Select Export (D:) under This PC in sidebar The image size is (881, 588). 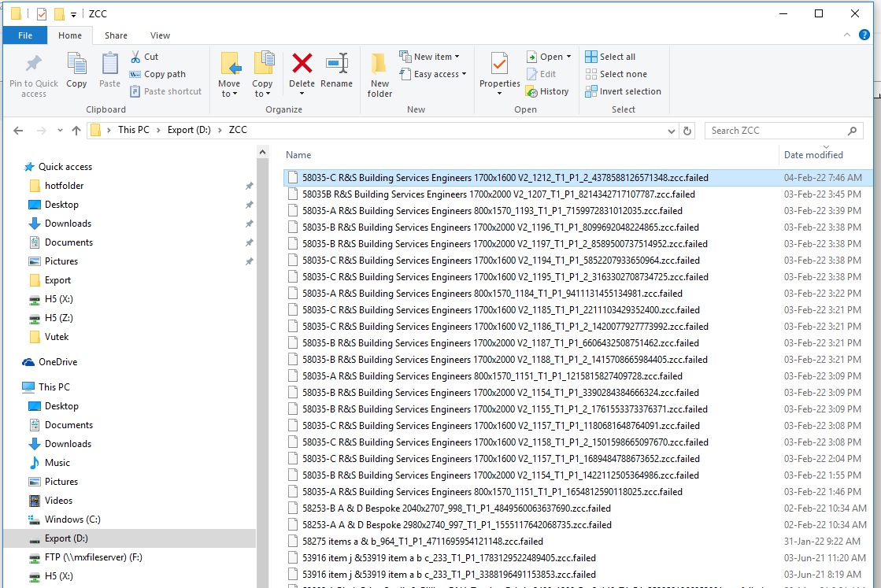point(66,538)
